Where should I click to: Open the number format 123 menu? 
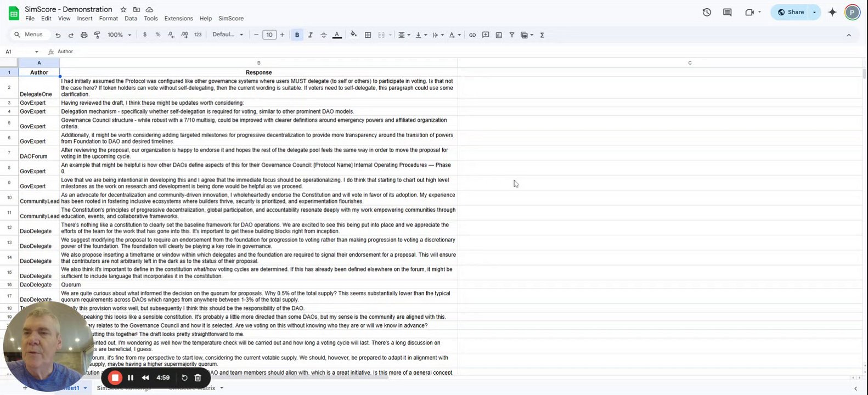coord(198,35)
